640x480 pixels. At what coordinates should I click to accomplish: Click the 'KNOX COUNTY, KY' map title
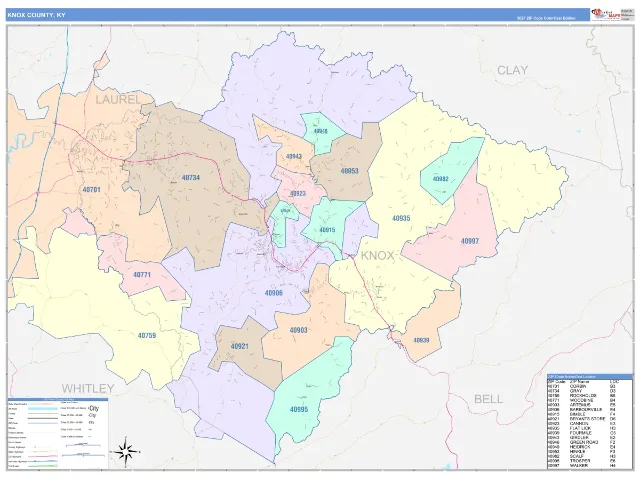pos(36,15)
